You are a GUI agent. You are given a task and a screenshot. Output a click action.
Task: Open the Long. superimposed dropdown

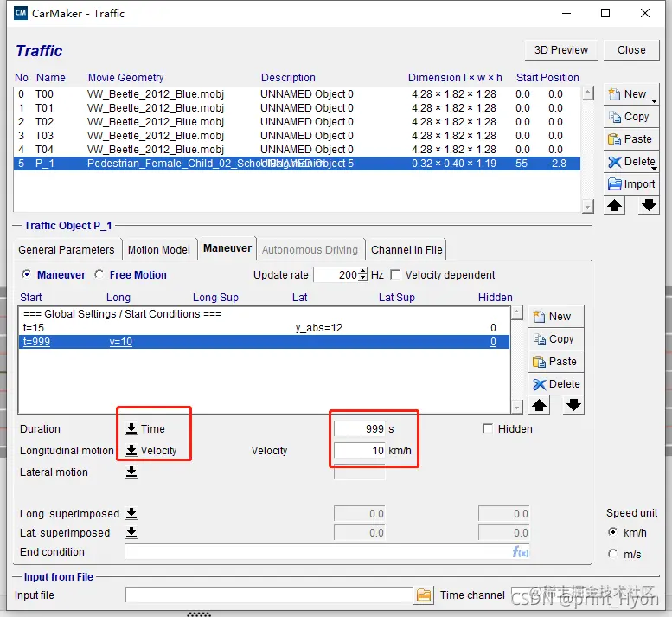point(131,513)
